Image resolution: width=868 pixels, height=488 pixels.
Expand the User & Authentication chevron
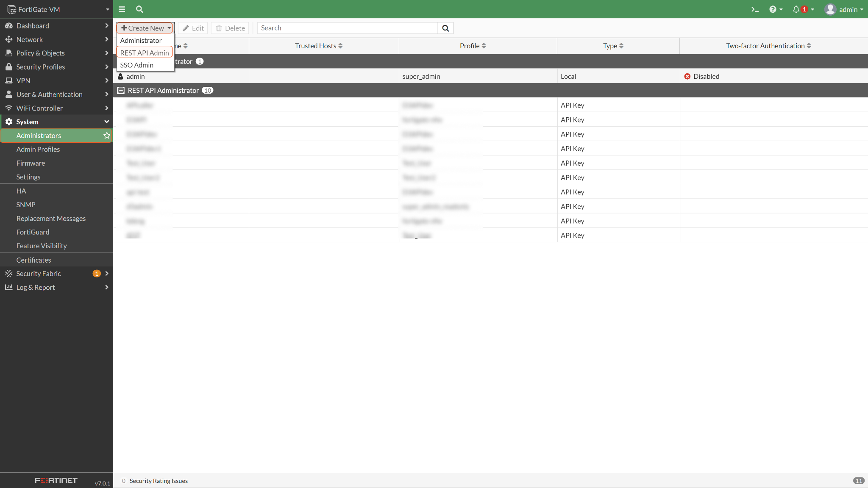(106, 94)
